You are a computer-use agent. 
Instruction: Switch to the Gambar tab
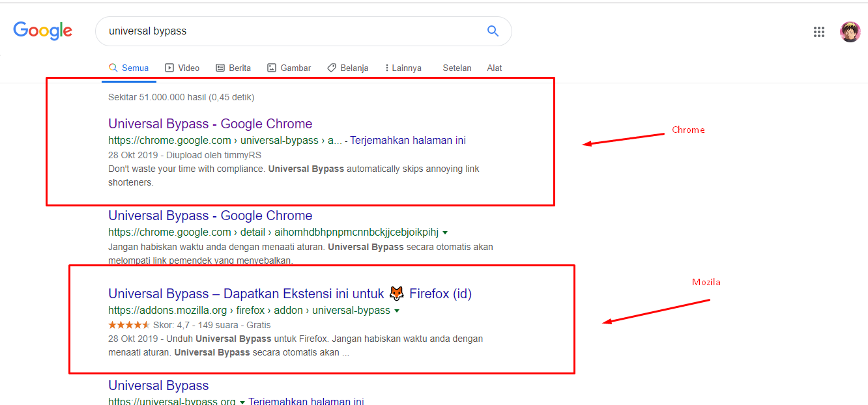[289, 68]
